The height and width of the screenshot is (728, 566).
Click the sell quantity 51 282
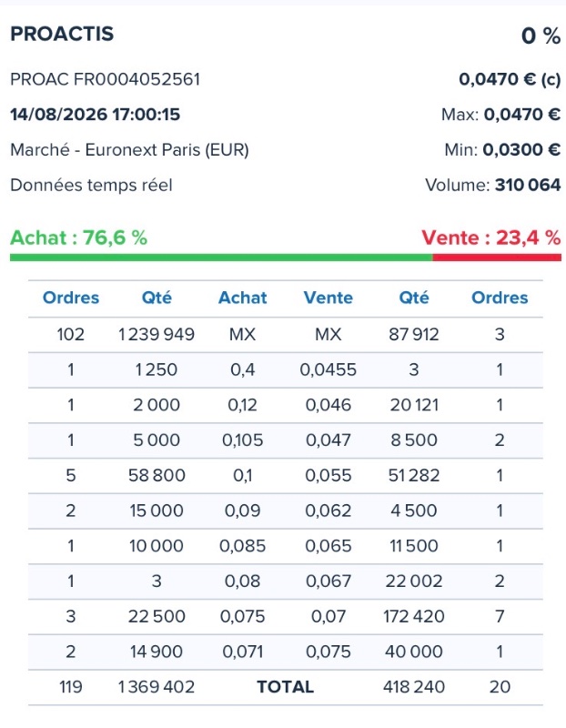point(414,475)
